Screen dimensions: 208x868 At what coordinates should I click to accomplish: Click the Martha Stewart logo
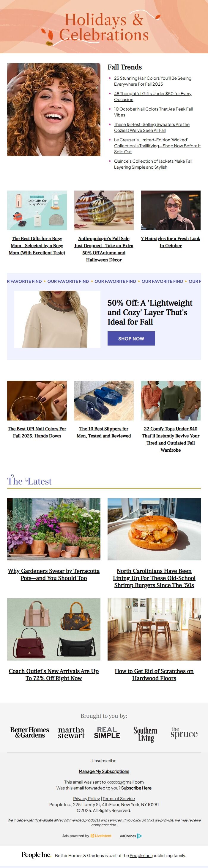tap(71, 733)
